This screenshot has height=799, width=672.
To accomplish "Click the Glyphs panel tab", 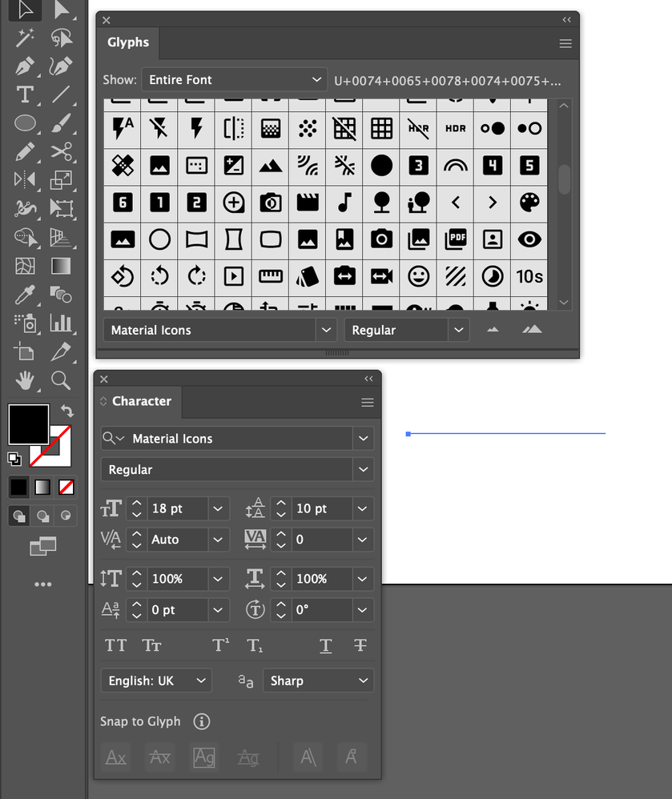I will 128,42.
